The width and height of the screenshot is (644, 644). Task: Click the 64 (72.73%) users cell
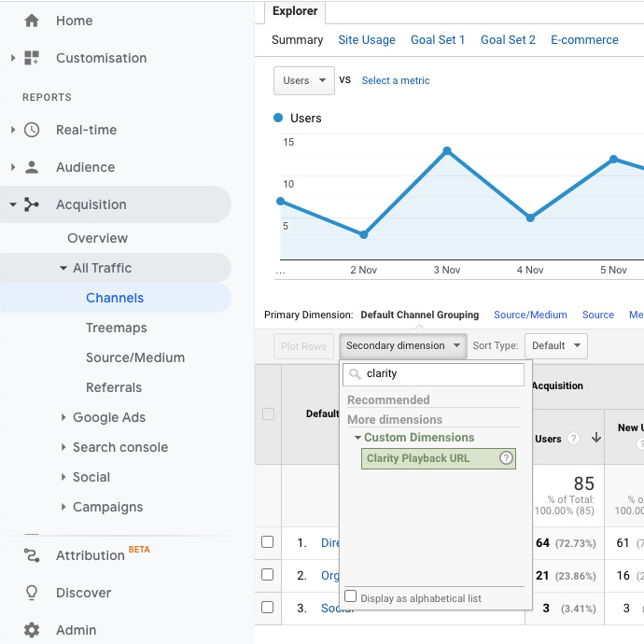coord(566,543)
